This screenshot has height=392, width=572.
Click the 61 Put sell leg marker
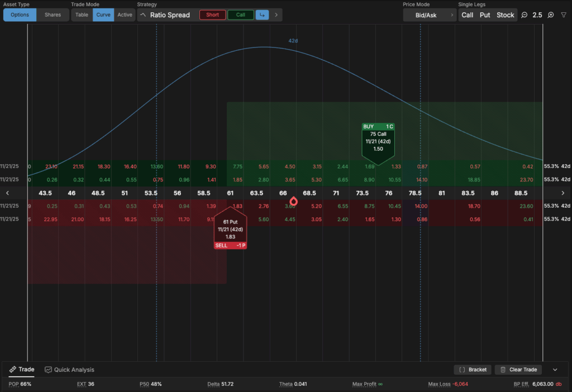(230, 230)
